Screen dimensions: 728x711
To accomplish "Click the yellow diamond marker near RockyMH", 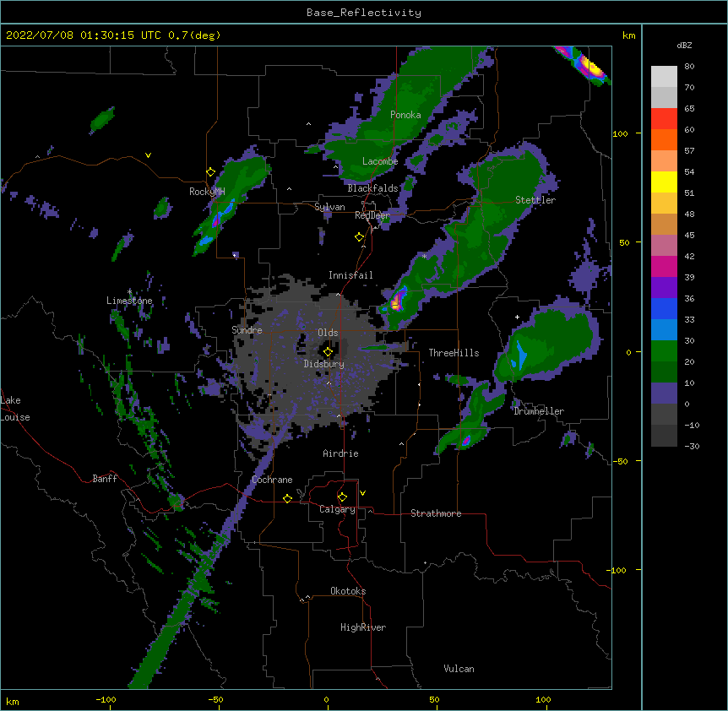I will [x=211, y=172].
